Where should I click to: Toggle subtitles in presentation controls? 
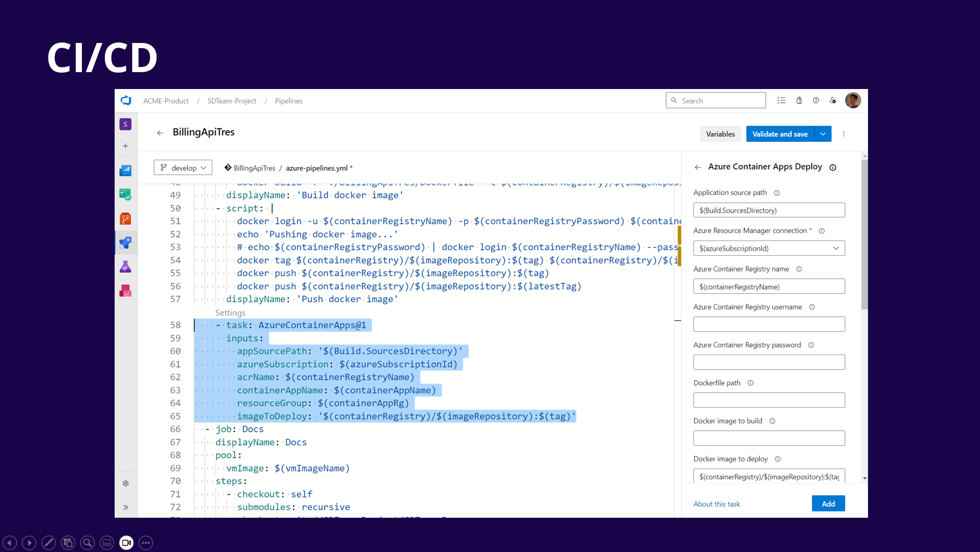107,543
